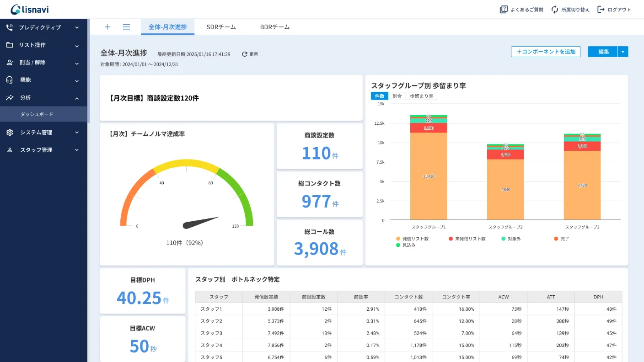The width and height of the screenshot is (644, 362).
Task: Click the logout icon
Action: [601, 9]
